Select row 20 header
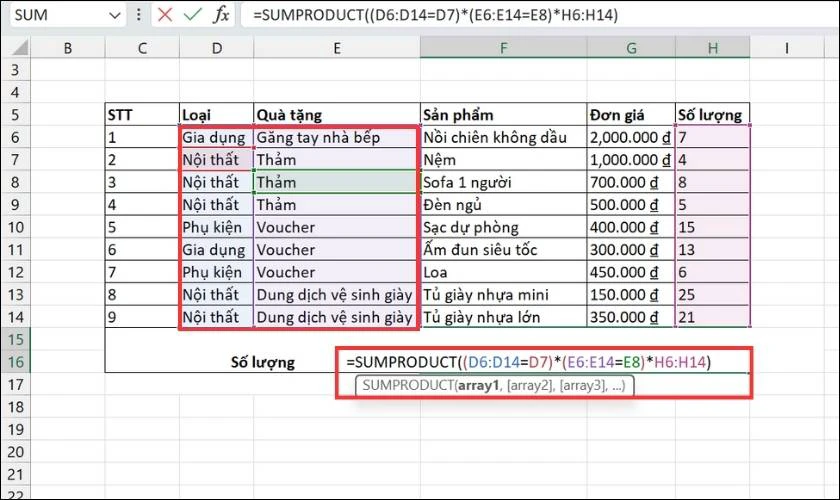This screenshot has height=500, width=840. click(x=15, y=452)
